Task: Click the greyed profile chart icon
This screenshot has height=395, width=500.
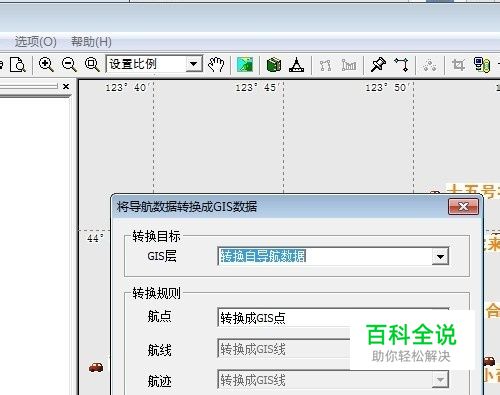Action: 349,65
